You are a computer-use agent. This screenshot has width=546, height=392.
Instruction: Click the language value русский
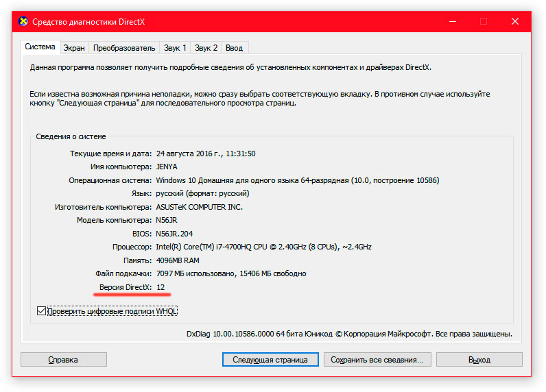coord(202,193)
